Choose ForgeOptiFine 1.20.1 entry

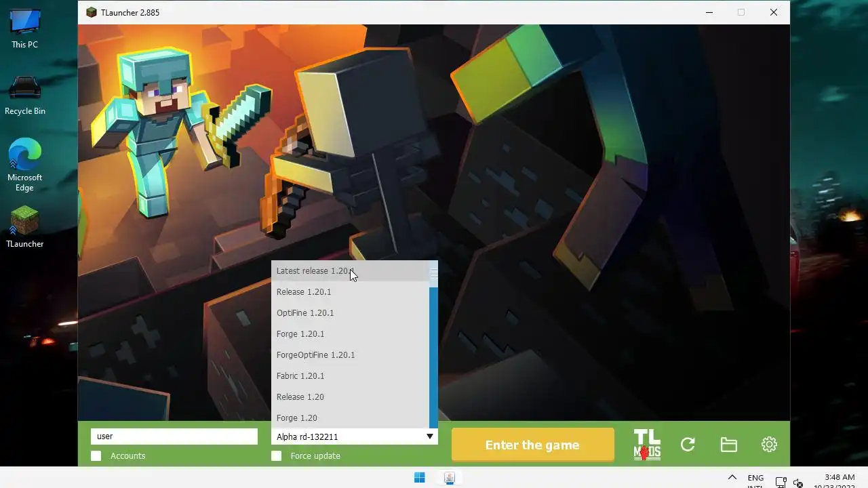[x=350, y=355]
